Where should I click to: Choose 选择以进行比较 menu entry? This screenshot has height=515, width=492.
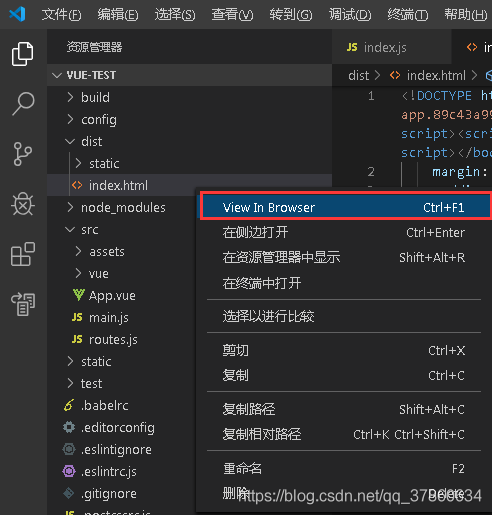point(344,316)
